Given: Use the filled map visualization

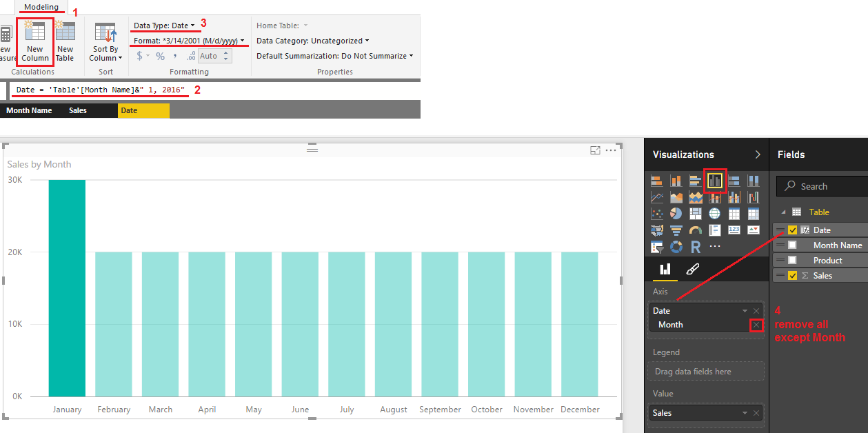Looking at the screenshot, I should [657, 230].
